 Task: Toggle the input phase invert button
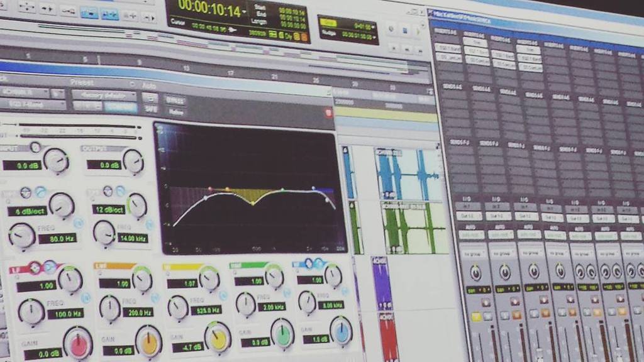click(x=35, y=147)
